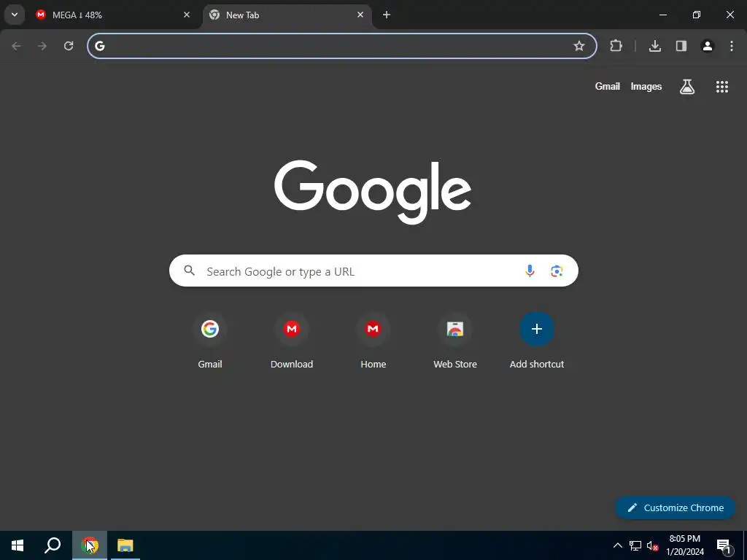Open File Explorer from the taskbar
Viewport: 747px width, 560px height.
pyautogui.click(x=125, y=545)
